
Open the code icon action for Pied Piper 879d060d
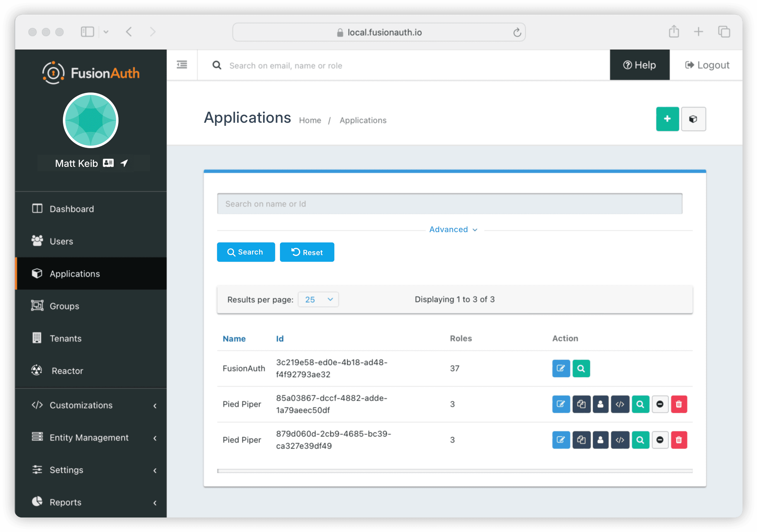(x=620, y=440)
